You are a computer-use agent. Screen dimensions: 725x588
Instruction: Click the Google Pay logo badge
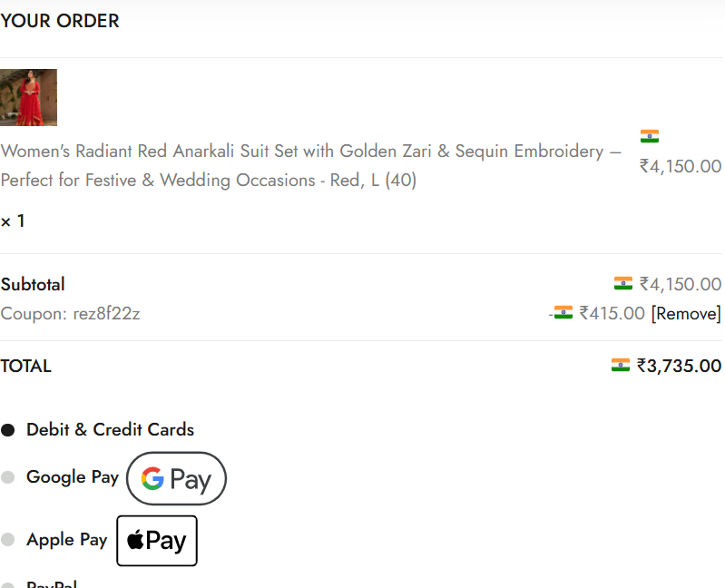coord(176,478)
